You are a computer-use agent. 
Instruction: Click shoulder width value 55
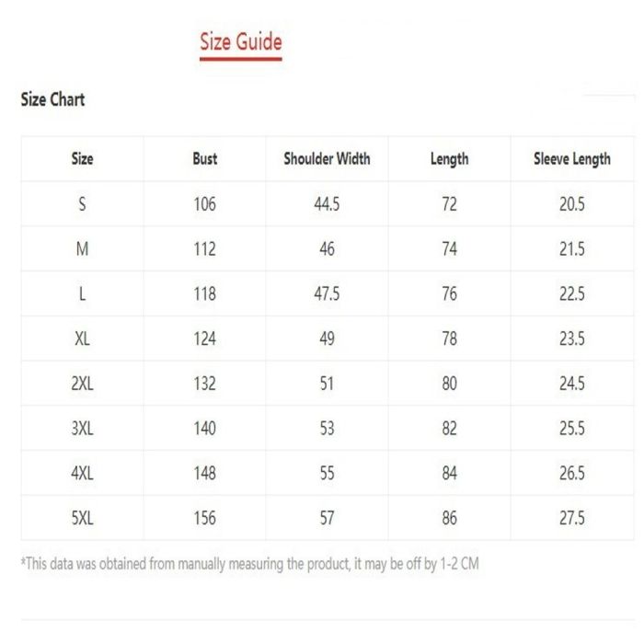pos(327,473)
